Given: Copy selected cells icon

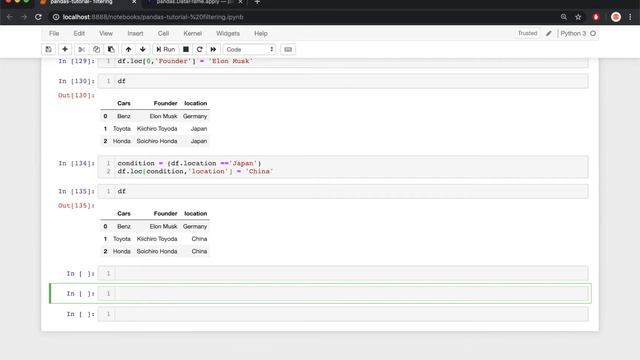Looking at the screenshot, I should [96, 49].
